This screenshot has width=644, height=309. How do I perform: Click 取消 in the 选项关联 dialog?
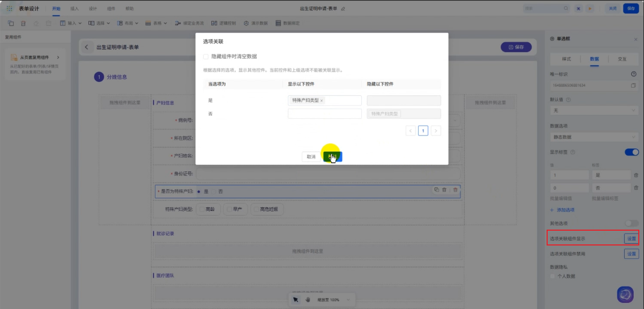(x=311, y=157)
